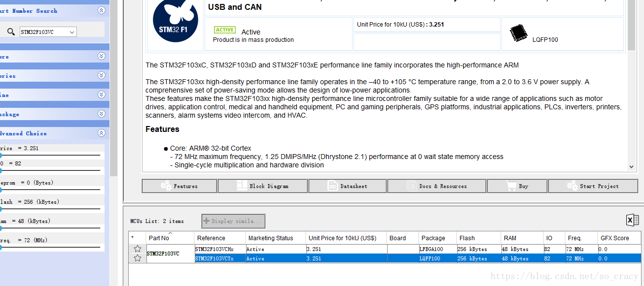Adjust the Freq 72 MHz slider
Screen dimensions: 644x286
tap(50, 247)
